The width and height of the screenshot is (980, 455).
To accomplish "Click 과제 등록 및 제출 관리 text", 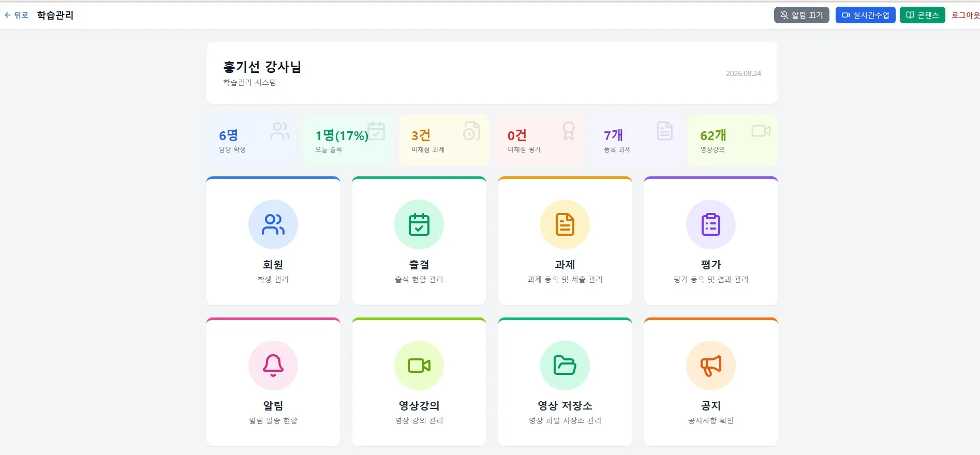I will coord(565,279).
